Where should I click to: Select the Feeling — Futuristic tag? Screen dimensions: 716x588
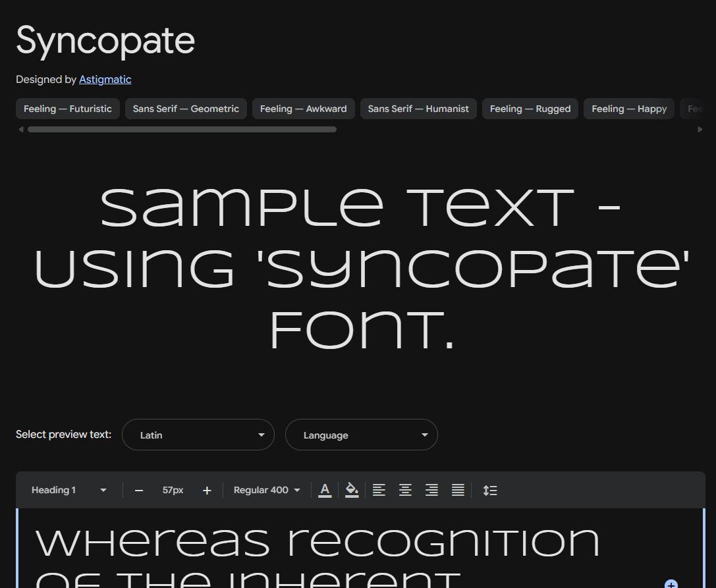point(68,109)
